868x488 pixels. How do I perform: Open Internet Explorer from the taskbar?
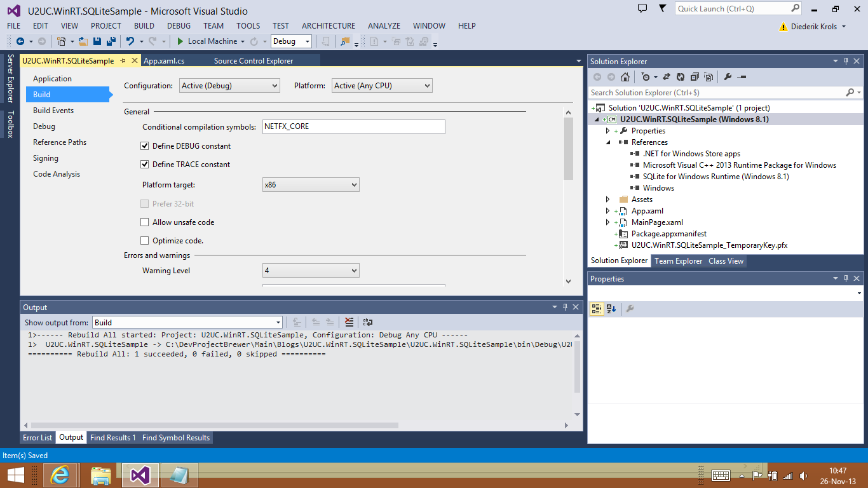[x=60, y=475]
